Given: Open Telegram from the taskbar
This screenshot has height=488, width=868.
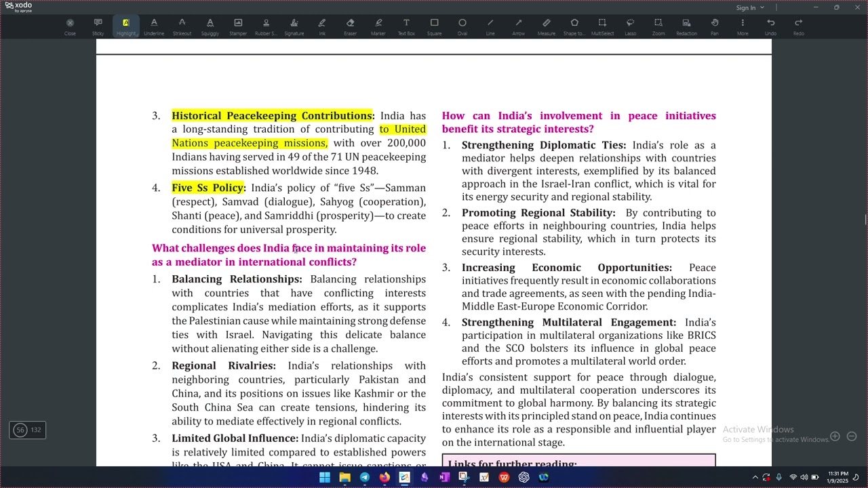Looking at the screenshot, I should tap(365, 477).
